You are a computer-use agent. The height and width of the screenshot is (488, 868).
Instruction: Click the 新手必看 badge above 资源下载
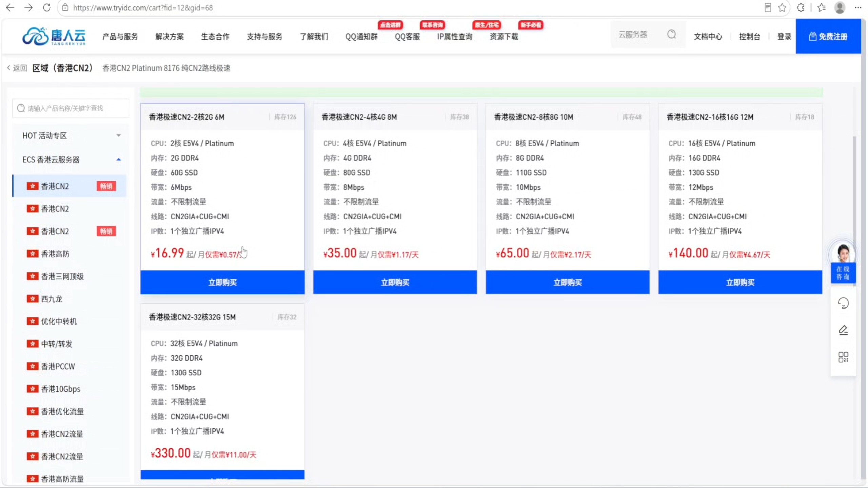pyautogui.click(x=531, y=25)
